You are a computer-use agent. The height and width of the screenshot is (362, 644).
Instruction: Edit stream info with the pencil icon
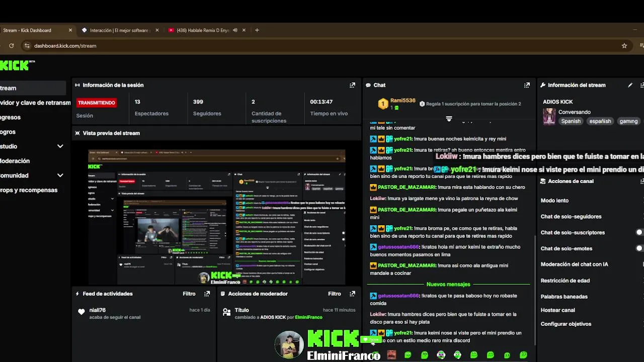click(x=630, y=85)
